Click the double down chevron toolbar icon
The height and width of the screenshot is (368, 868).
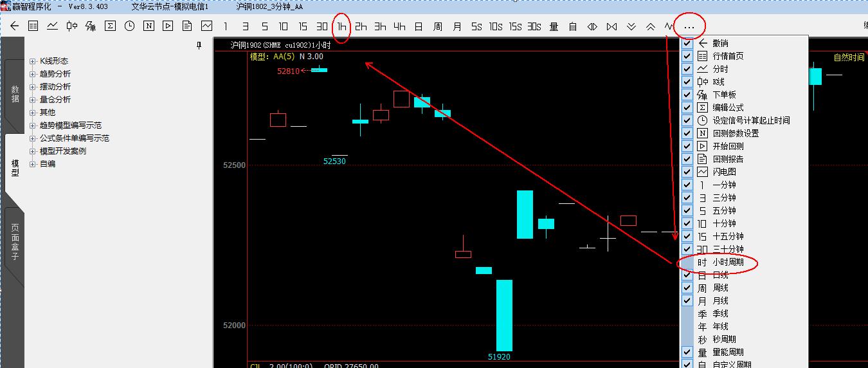tap(631, 26)
